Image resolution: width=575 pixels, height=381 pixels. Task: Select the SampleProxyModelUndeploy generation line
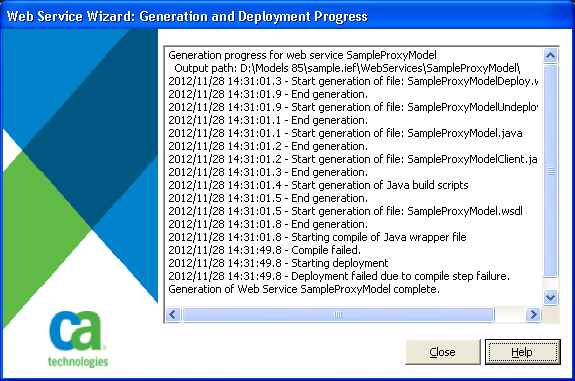(353, 107)
